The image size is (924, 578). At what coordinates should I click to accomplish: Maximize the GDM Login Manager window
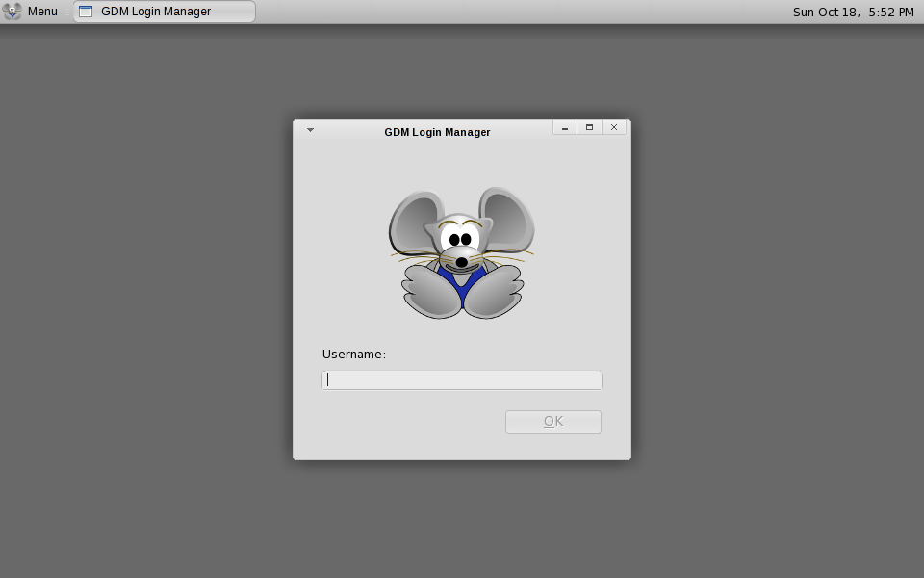coord(589,127)
